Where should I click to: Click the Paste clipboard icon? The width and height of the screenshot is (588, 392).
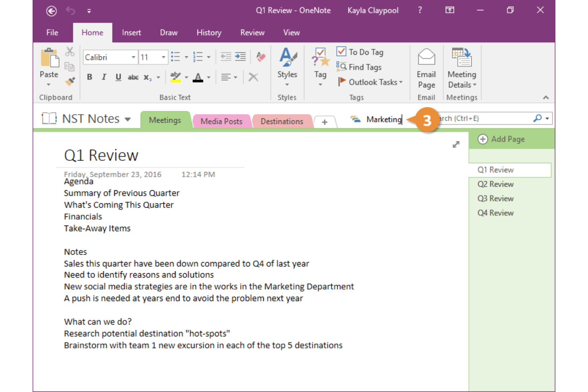(x=49, y=58)
